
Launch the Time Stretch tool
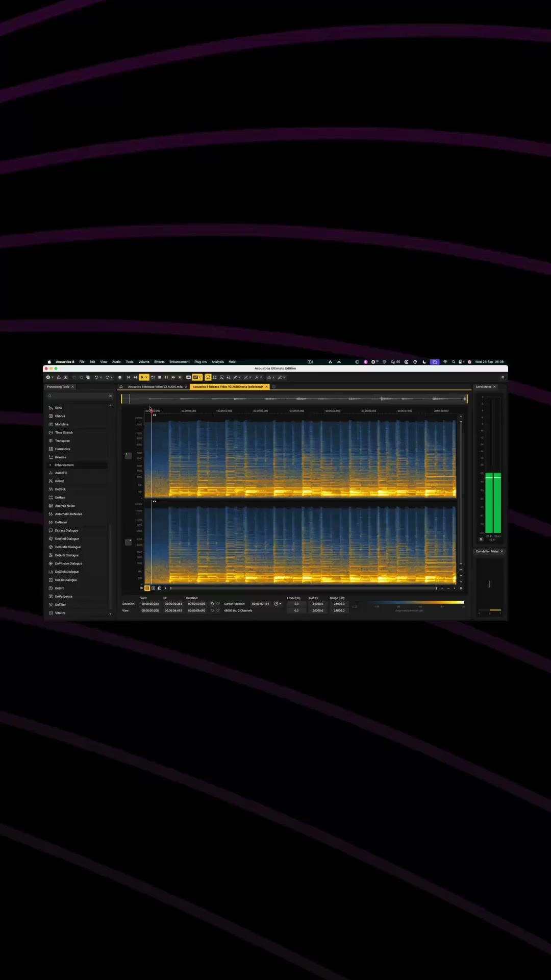[64, 432]
